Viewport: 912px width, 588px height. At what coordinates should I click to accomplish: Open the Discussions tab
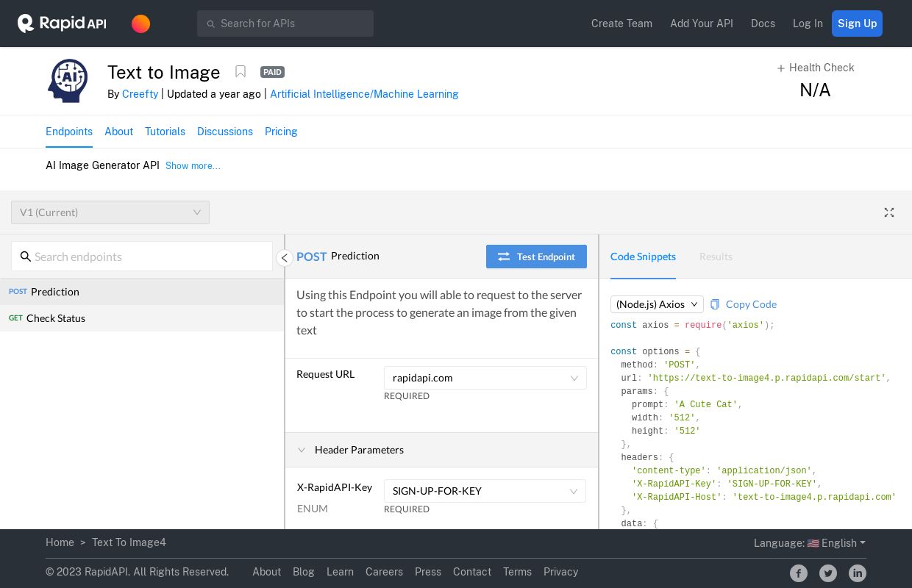(x=225, y=132)
